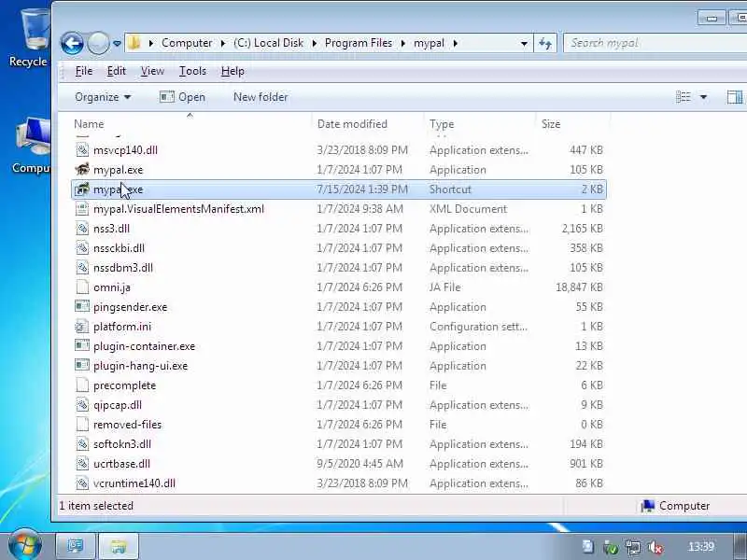Image resolution: width=747 pixels, height=560 pixels.
Task: Click the first pinned taskbar program icon
Action: point(76,546)
